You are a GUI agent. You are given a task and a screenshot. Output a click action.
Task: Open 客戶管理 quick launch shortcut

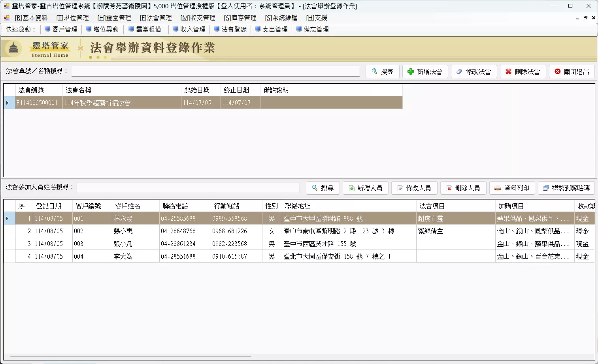(x=61, y=29)
